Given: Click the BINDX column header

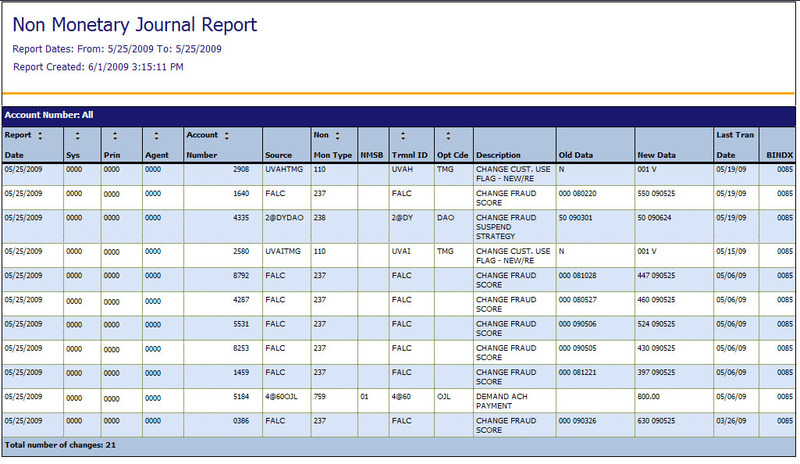Looking at the screenshot, I should click(779, 155).
